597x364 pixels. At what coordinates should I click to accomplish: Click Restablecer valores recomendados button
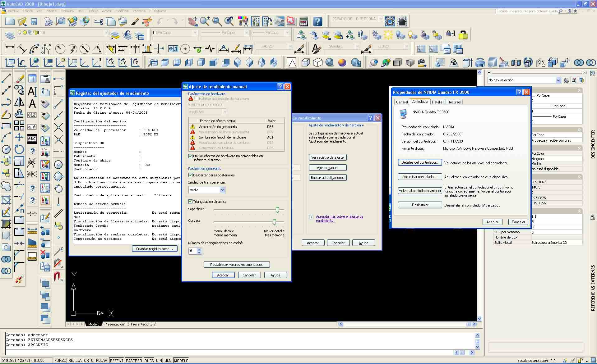[236, 265]
